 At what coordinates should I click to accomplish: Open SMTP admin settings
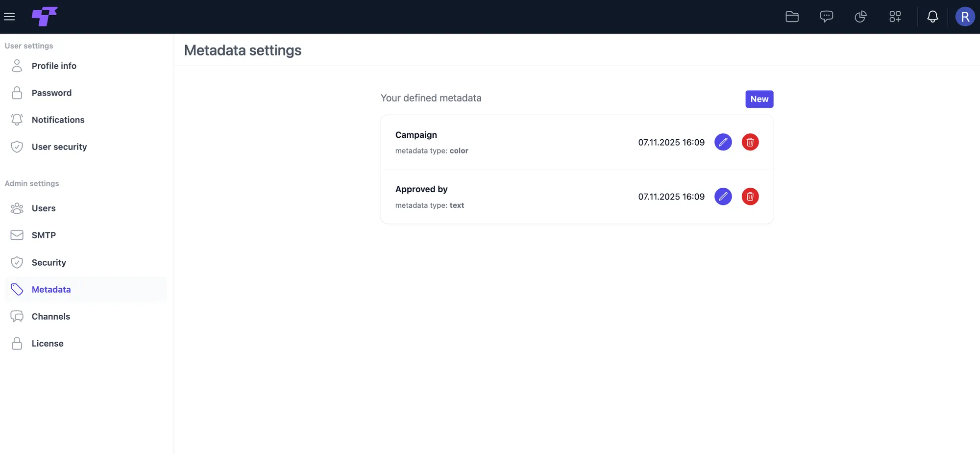click(x=86, y=235)
